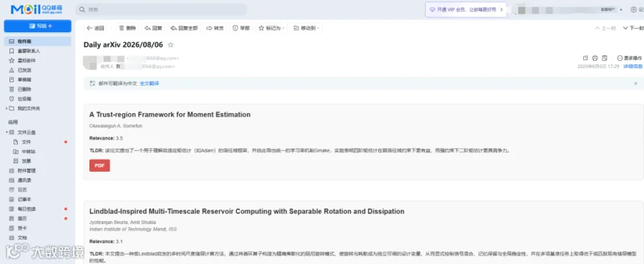Click the 转发 (forward) arrow button
This screenshot has height=264, width=644.
(215, 29)
